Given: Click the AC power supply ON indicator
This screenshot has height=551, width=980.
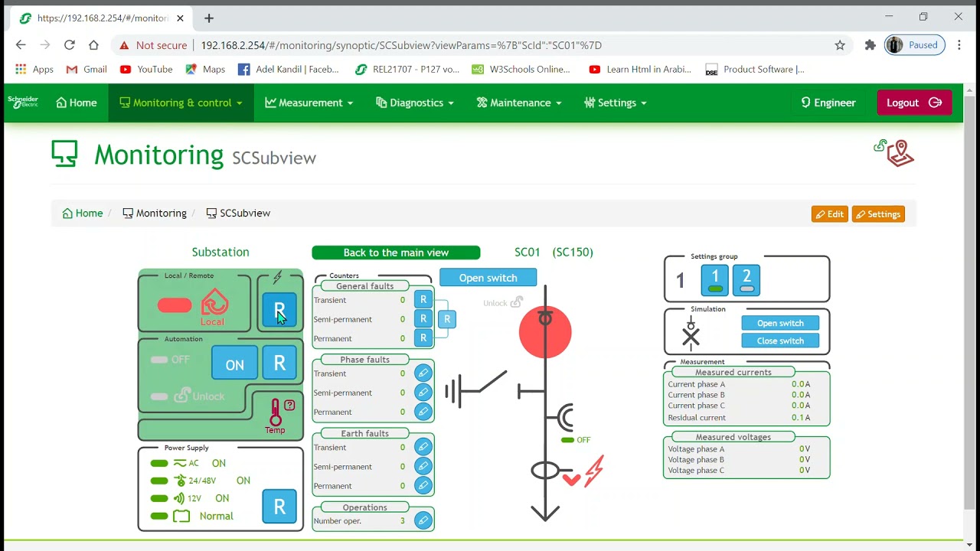Looking at the screenshot, I should pos(159,463).
